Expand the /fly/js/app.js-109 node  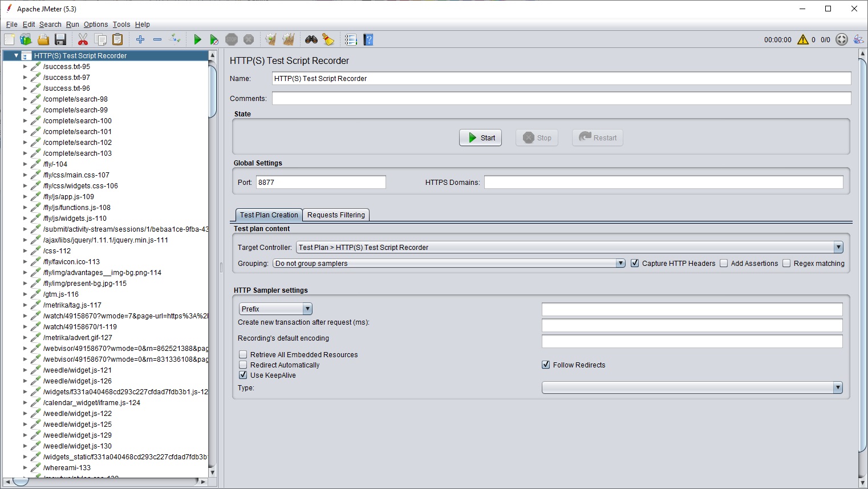click(x=25, y=196)
